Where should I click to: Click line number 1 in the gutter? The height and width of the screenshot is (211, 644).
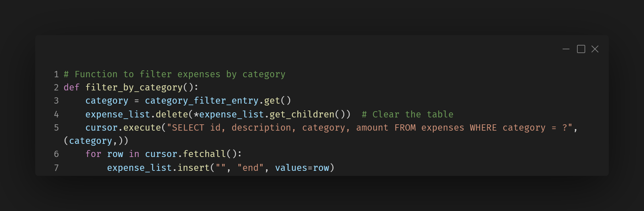(56, 74)
